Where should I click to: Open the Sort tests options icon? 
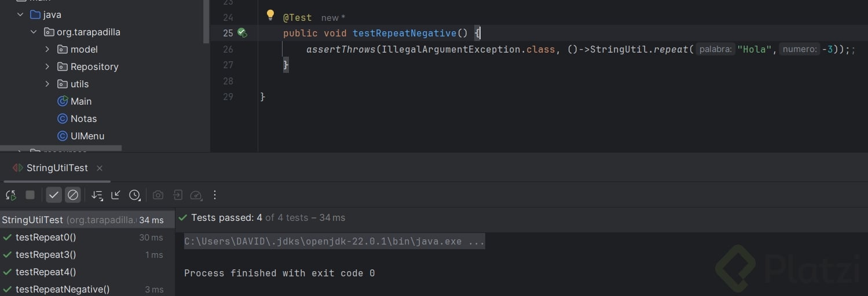coord(97,195)
